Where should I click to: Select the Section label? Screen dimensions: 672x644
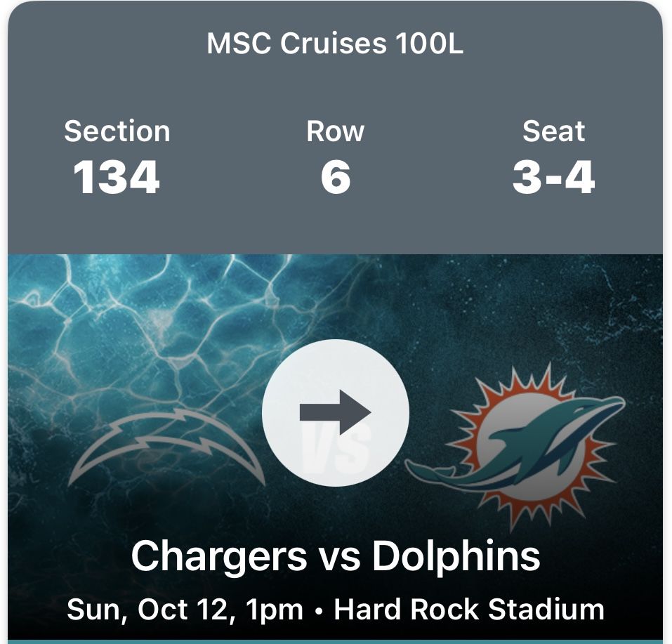tap(117, 131)
